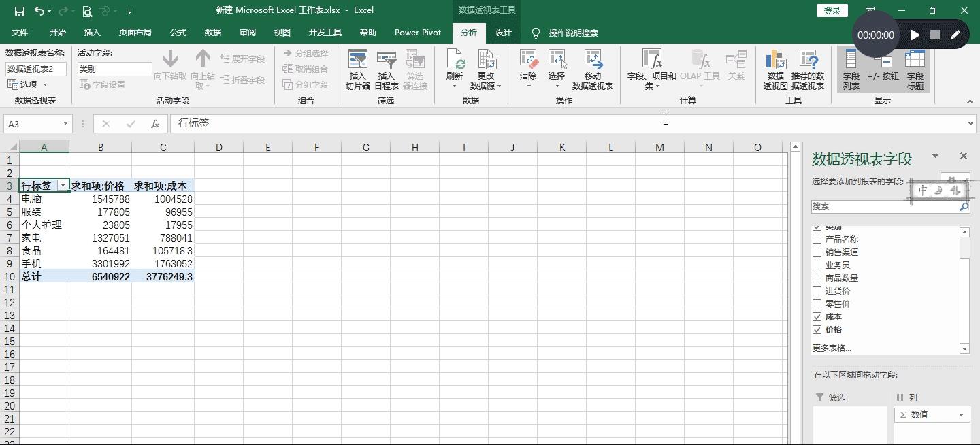Click the field search input box
This screenshot has width=980, height=445.
pos(885,206)
